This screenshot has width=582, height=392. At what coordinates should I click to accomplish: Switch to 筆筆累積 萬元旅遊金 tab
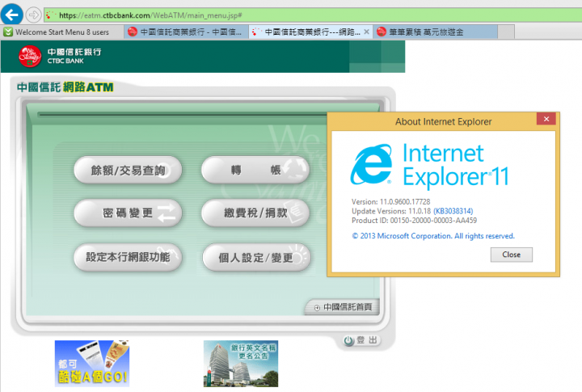(x=435, y=32)
